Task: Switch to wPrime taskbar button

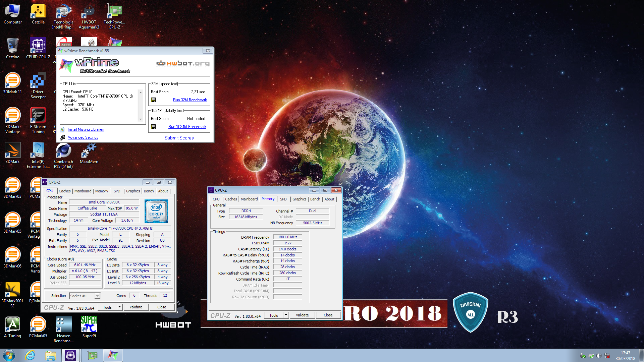Action: (113, 355)
